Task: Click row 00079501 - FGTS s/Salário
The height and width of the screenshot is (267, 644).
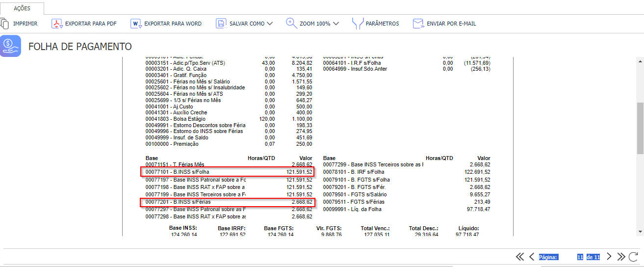Action: (x=407, y=194)
